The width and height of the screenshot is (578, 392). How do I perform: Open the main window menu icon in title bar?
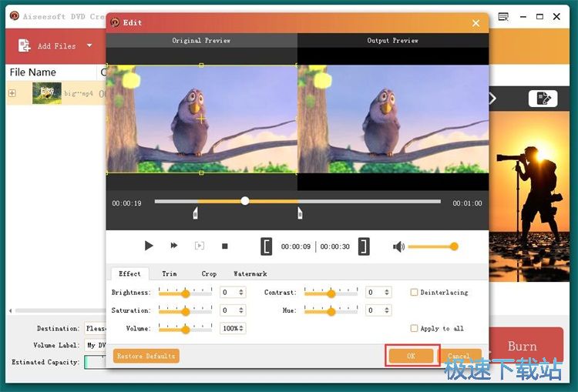[x=503, y=17]
